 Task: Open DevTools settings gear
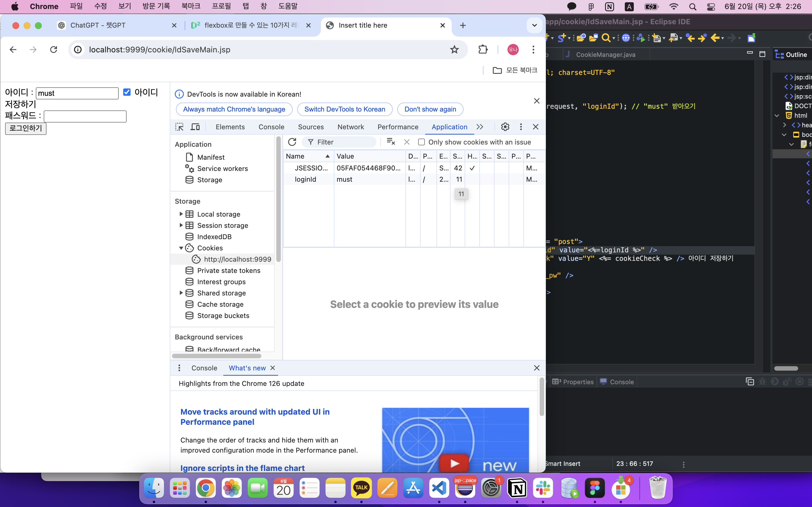pyautogui.click(x=505, y=127)
